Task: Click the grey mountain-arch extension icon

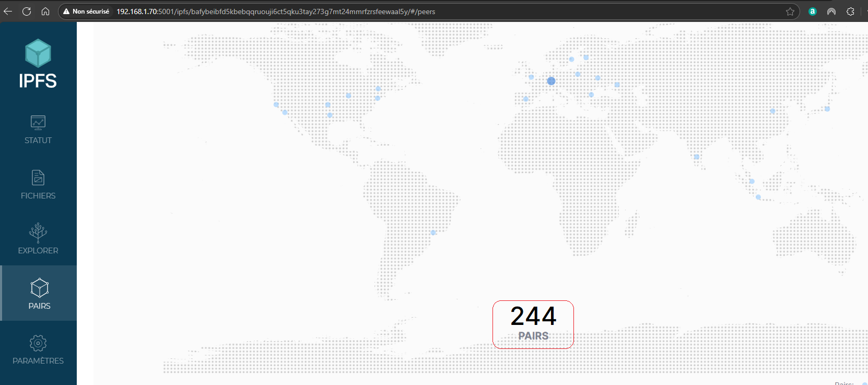Action: [x=831, y=11]
